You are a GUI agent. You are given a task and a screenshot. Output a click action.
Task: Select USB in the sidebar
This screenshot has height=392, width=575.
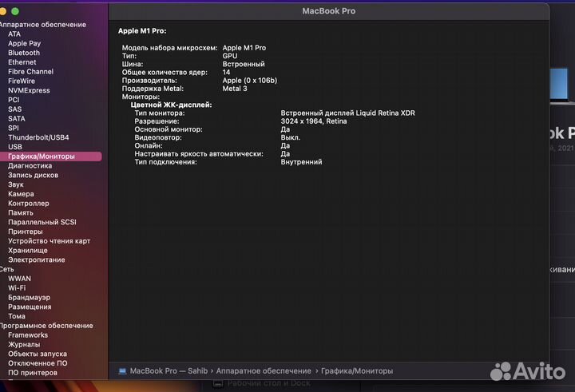(15, 147)
